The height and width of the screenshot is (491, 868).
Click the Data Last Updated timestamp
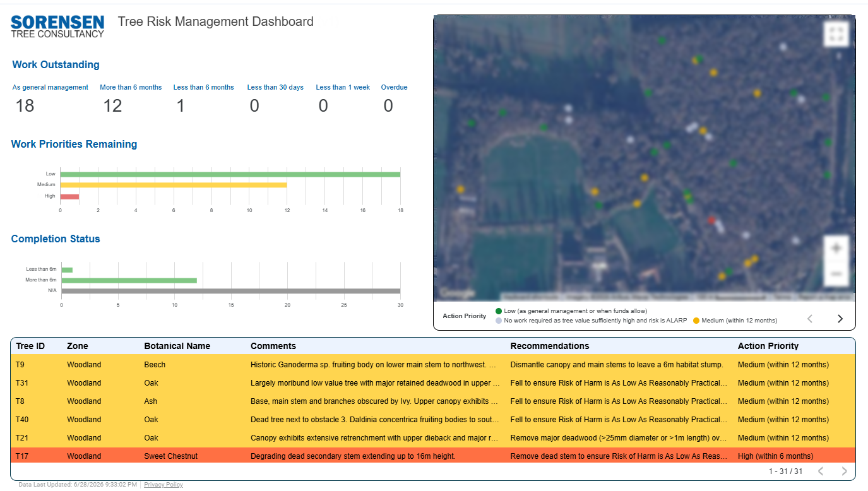(78, 485)
